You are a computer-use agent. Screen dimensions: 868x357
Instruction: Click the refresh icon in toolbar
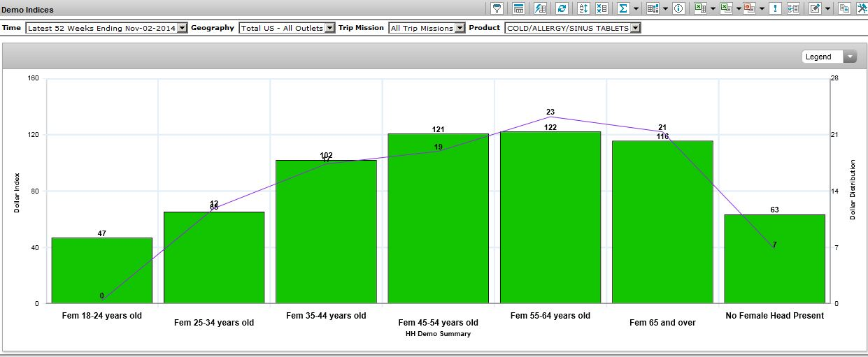[x=561, y=8]
